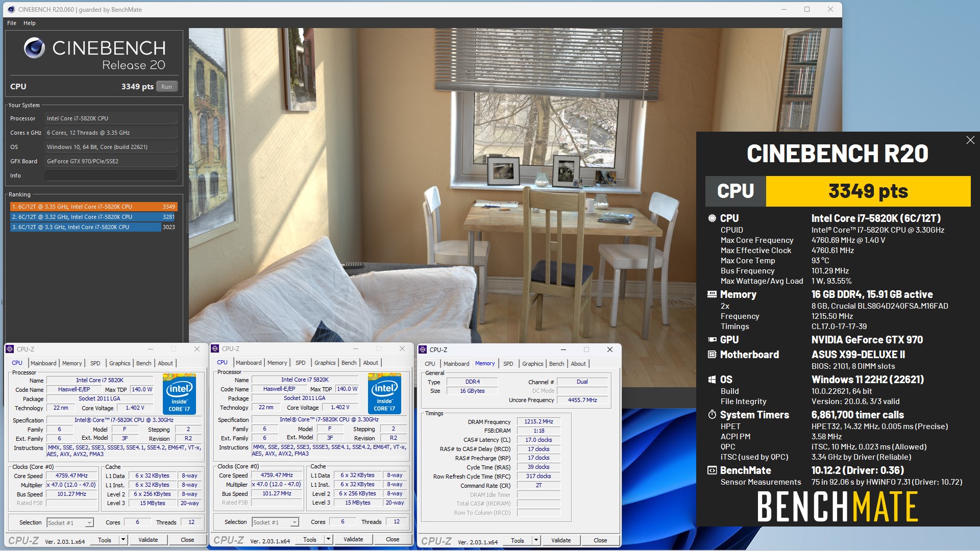
Task: Click the Info field in Cinebench Your System
Action: (111, 176)
